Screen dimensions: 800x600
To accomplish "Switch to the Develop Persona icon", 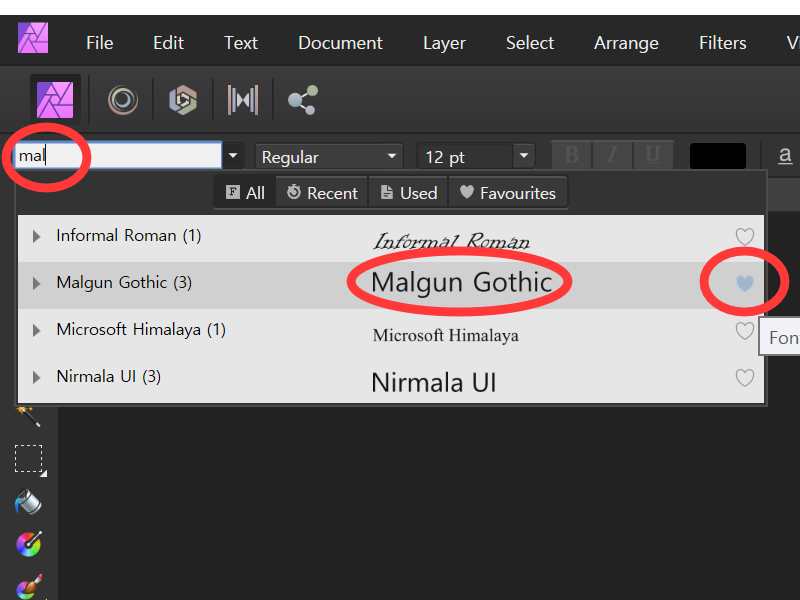I will (183, 100).
